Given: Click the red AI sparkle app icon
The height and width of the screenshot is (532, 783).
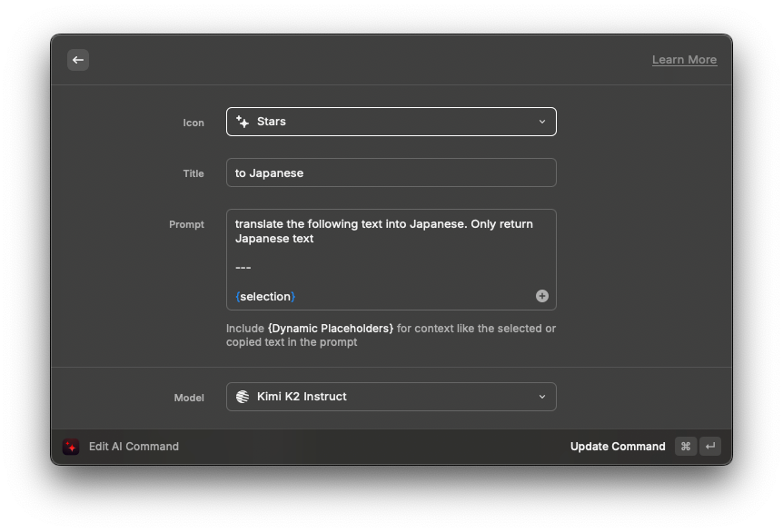Looking at the screenshot, I should tap(71, 447).
